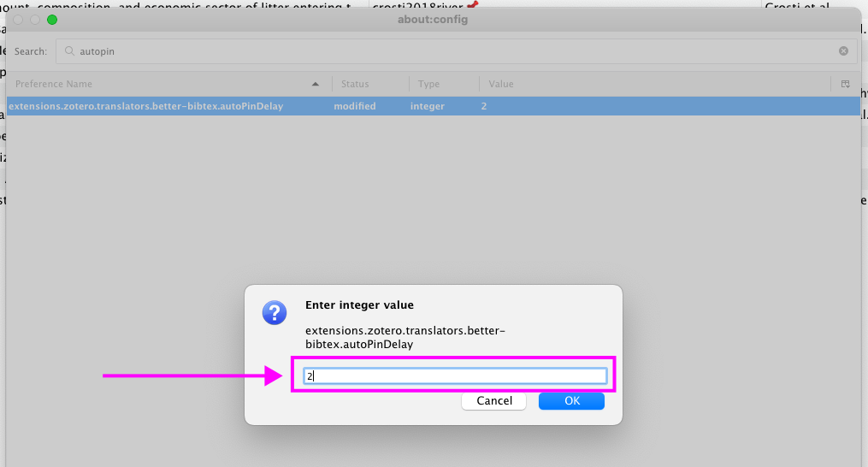
Task: Click the sort arrow on Preference Name
Action: pos(316,84)
